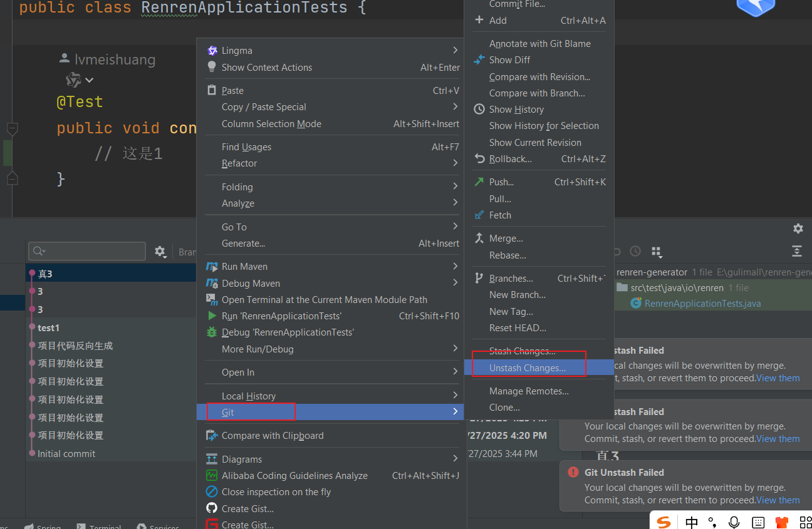The height and width of the screenshot is (529, 812).
Task: Click the green Push arrow icon
Action: 479,182
